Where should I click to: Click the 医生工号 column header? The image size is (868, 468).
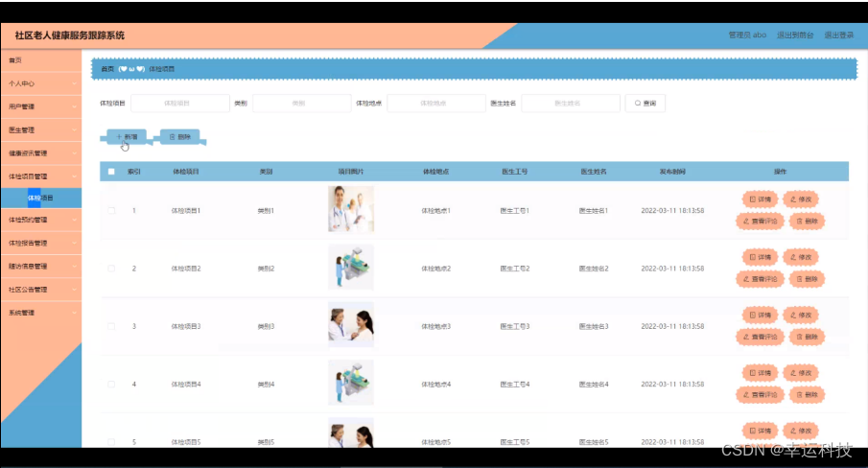click(515, 172)
